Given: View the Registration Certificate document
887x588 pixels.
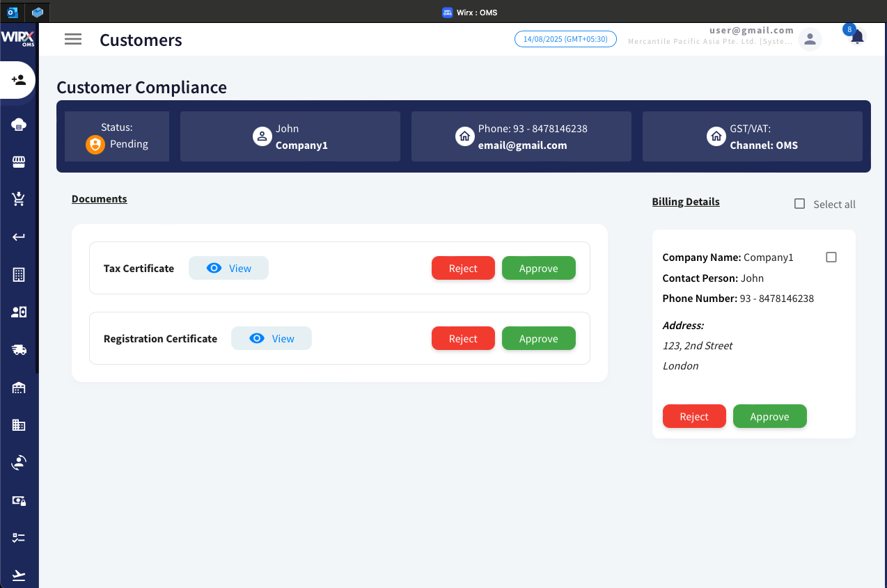Looking at the screenshot, I should [x=271, y=339].
